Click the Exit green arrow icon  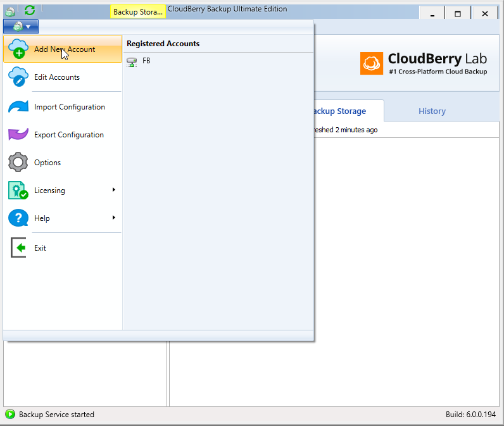tap(18, 247)
